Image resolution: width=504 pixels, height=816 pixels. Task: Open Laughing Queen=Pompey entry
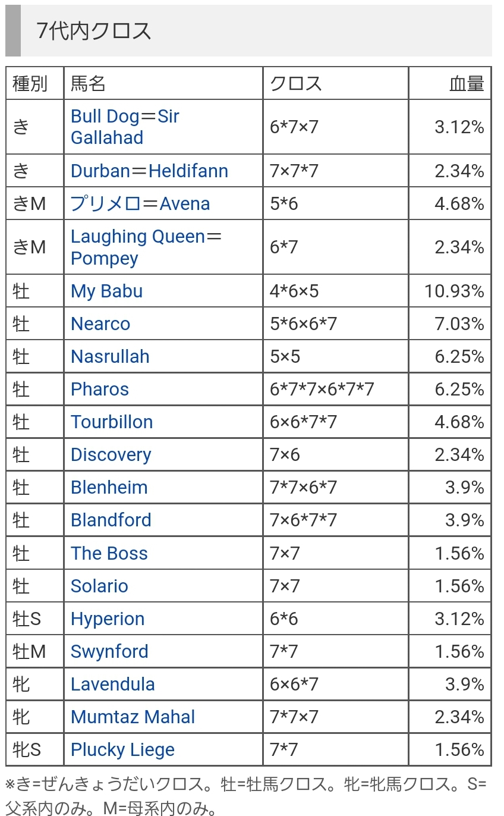point(146,247)
